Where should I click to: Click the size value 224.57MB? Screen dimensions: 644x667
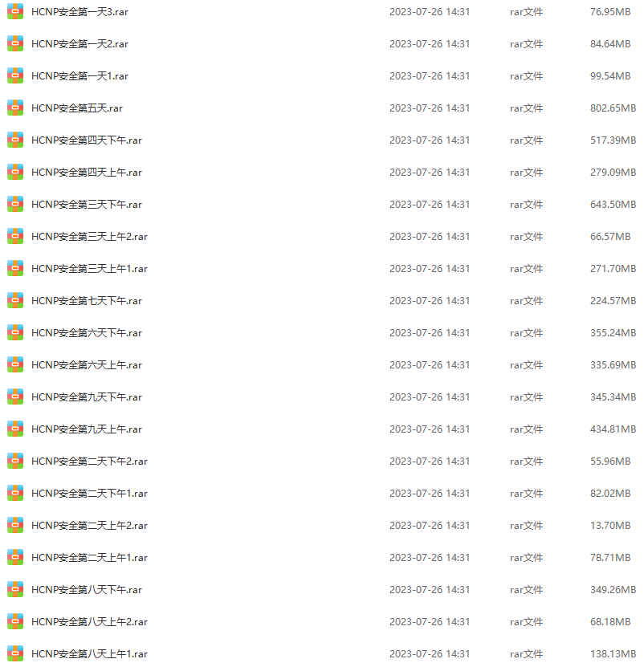click(x=613, y=301)
